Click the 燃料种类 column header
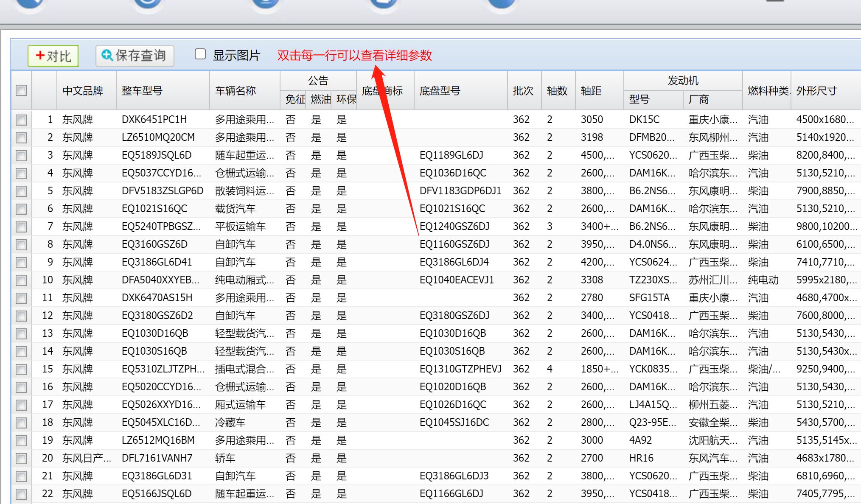Screen dimensions: 861x504 [767, 90]
